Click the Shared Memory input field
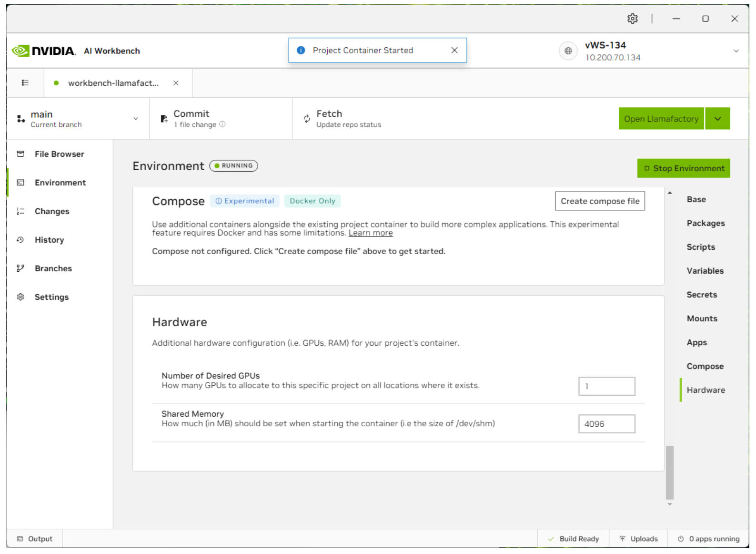 (x=606, y=424)
